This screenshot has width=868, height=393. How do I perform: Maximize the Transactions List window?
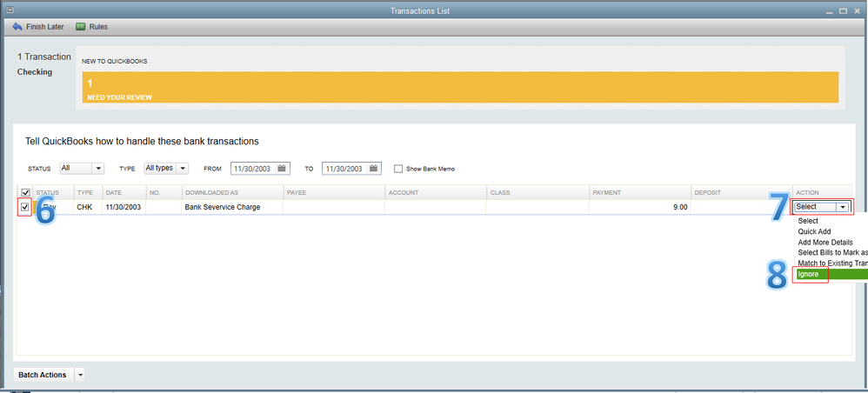(x=843, y=10)
